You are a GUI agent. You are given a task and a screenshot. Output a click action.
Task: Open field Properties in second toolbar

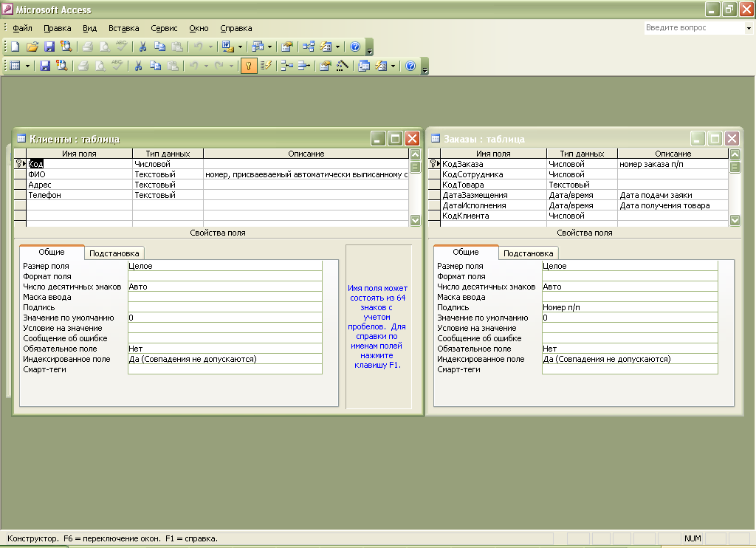(326, 66)
